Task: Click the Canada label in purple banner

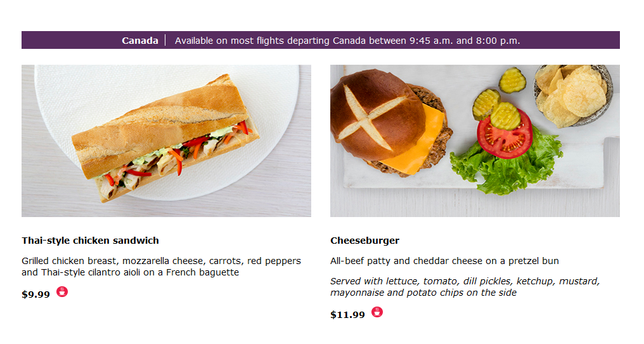Action: click(140, 41)
